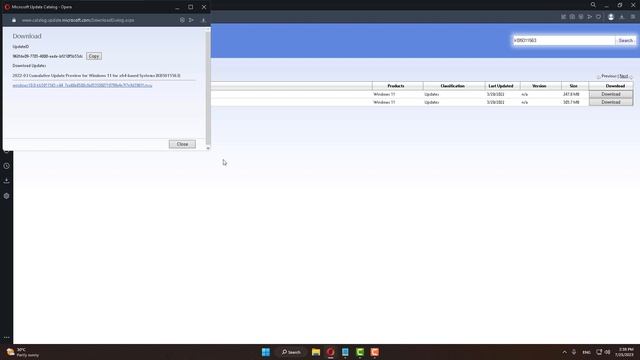
Task: Click the first icon in the main Opera toolbar
Action: pos(563,17)
